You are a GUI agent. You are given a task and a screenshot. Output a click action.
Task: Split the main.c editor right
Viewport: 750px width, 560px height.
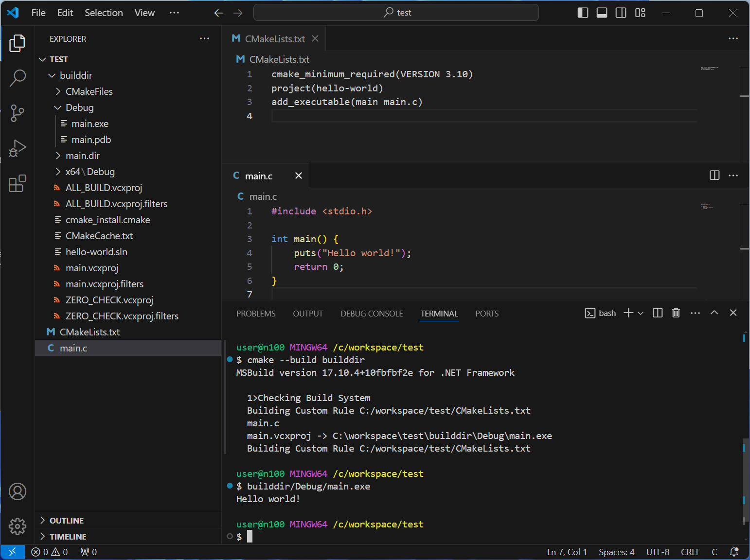point(714,175)
